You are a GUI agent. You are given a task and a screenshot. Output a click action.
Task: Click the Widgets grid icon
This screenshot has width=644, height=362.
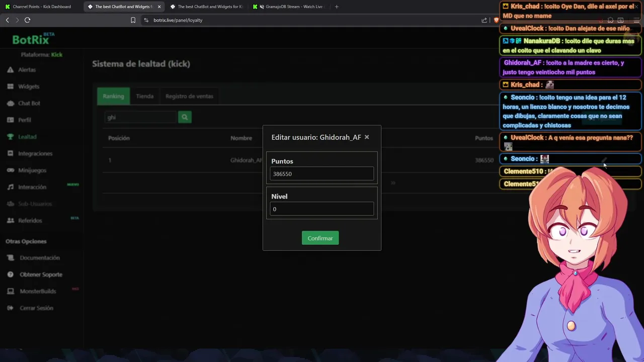[10, 86]
